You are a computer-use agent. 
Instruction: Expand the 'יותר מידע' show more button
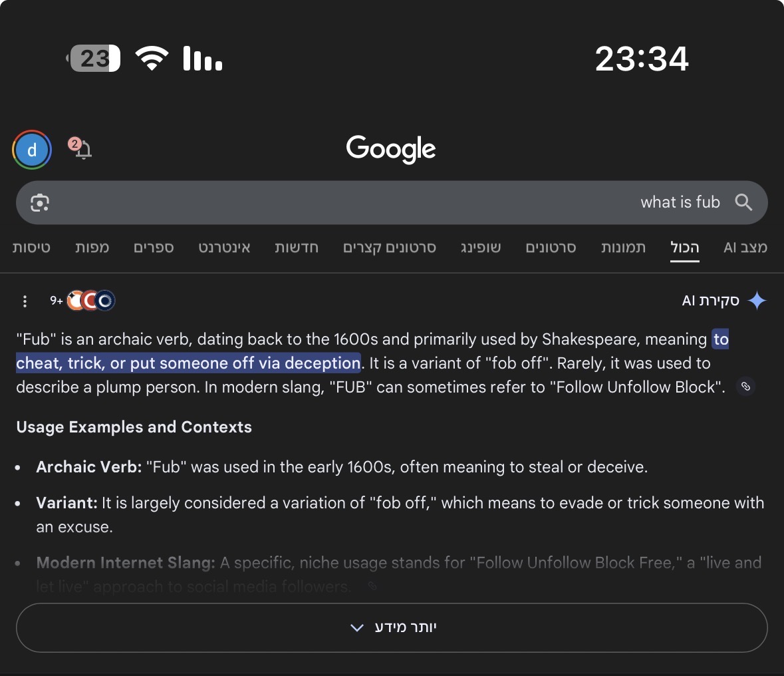click(392, 627)
